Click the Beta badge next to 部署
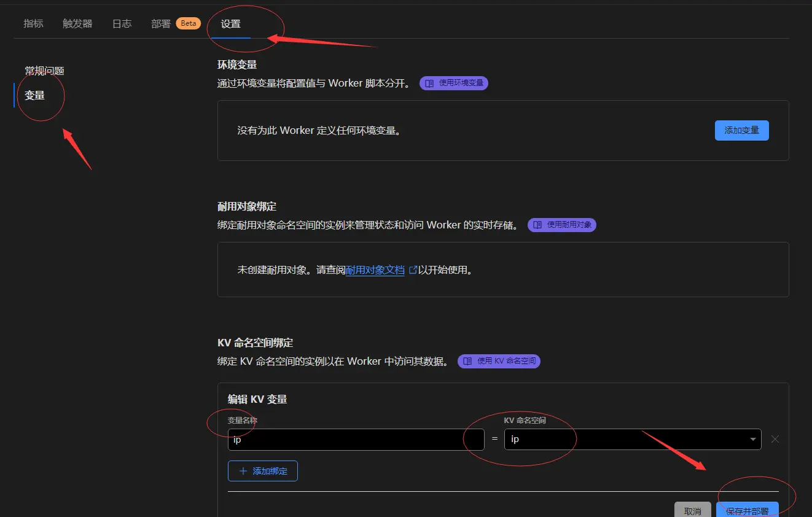This screenshot has width=812, height=517. click(188, 23)
